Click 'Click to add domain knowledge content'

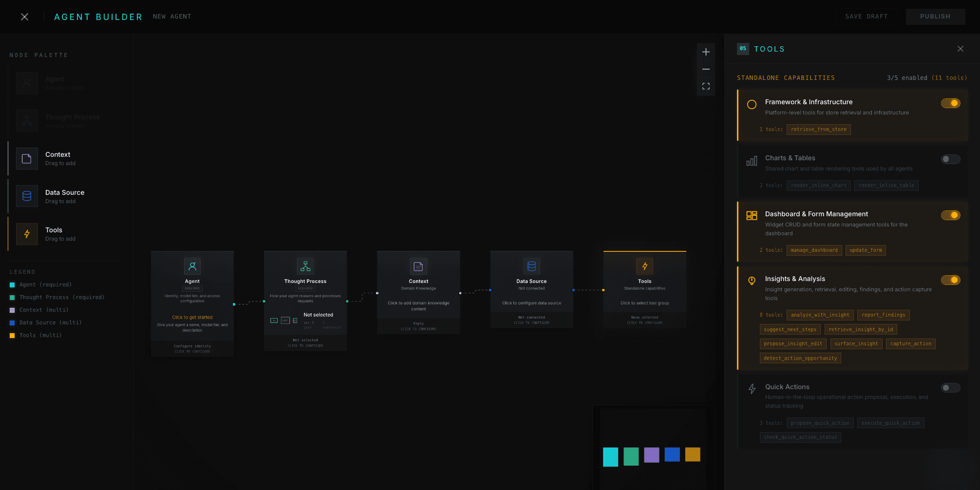(x=418, y=306)
